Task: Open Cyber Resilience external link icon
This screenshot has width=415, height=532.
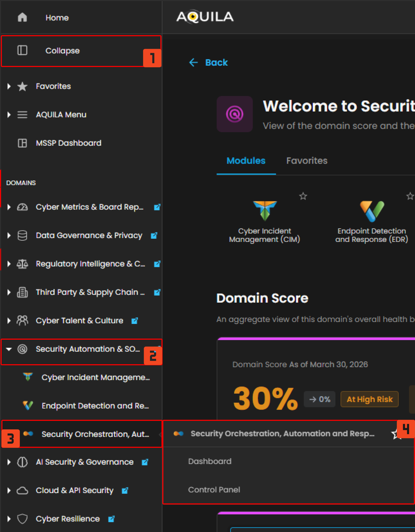Action: [111, 519]
